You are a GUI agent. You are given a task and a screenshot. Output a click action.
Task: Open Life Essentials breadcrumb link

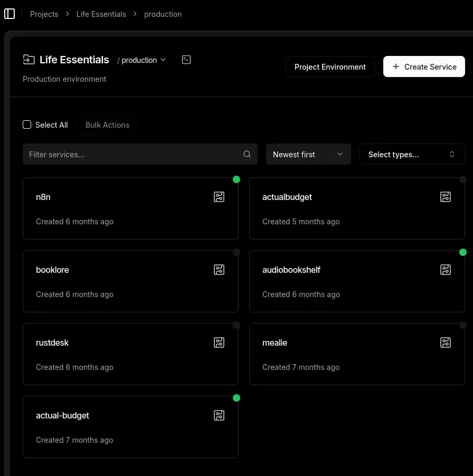[101, 14]
